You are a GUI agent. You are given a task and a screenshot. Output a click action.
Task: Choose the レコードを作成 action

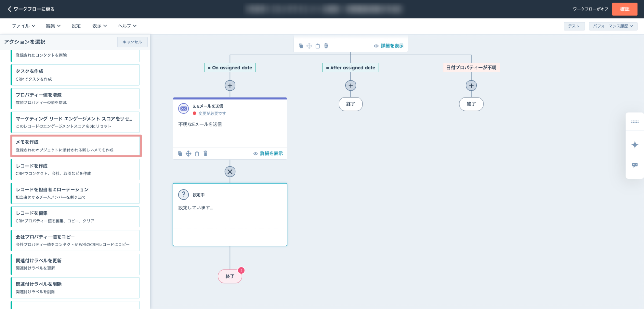pyautogui.click(x=75, y=169)
